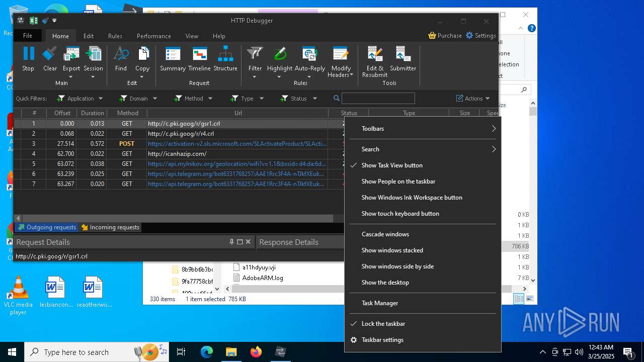Enable Show touch keyboard button
This screenshot has height=362, width=644.
tap(423, 214)
